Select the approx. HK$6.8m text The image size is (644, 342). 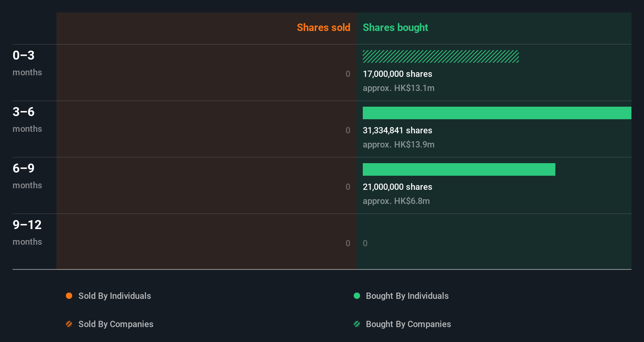pyautogui.click(x=396, y=201)
